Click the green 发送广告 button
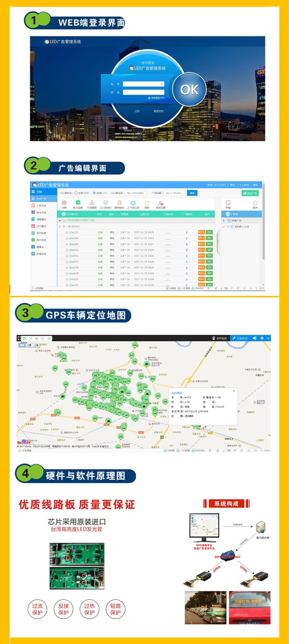Image resolution: width=289 pixels, height=644 pixels. [250, 193]
